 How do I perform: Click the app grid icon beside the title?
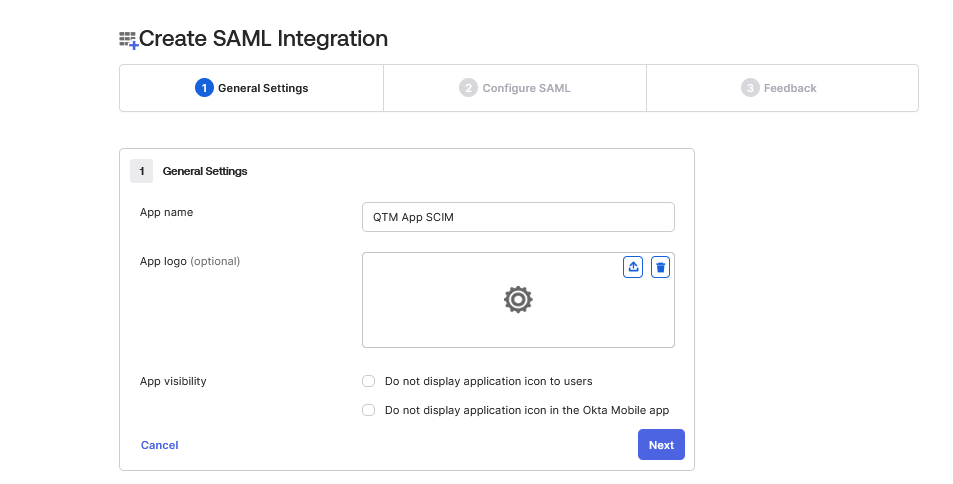point(129,40)
